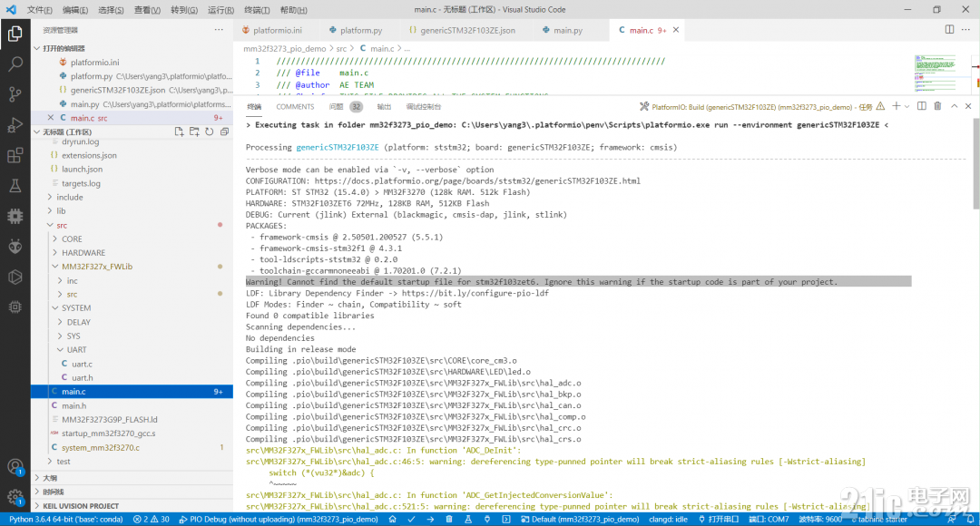Close the main.c editor tab
The width and height of the screenshot is (980, 526).
(676, 30)
